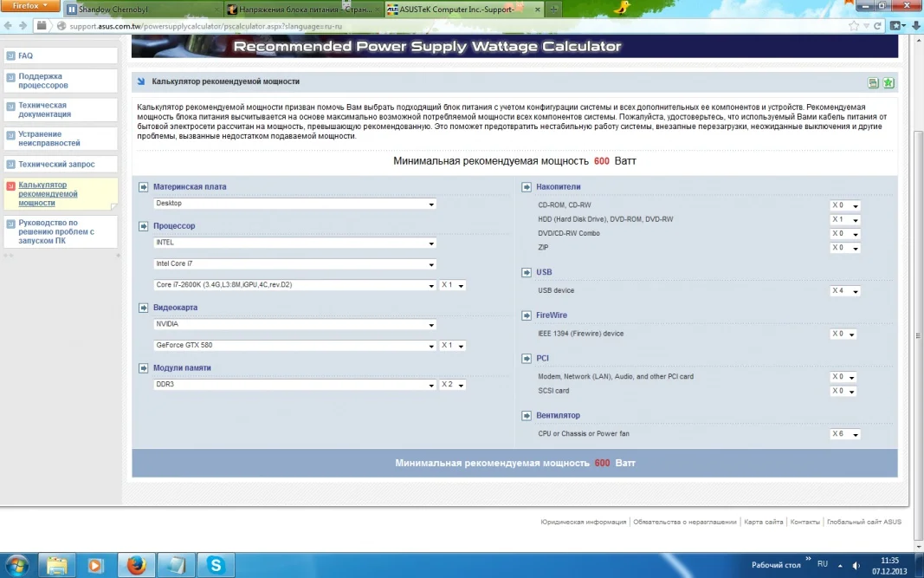Open Firefox from the taskbar

pyautogui.click(x=136, y=565)
